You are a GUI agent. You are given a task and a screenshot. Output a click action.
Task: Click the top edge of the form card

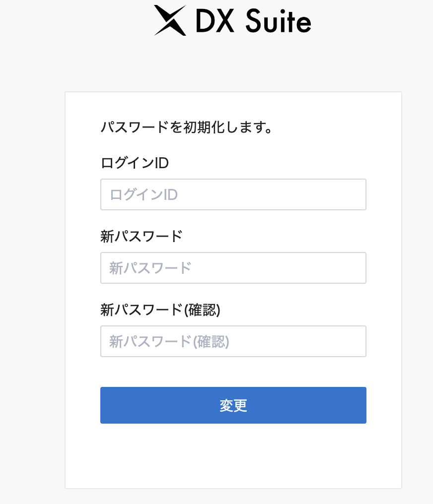tap(233, 92)
